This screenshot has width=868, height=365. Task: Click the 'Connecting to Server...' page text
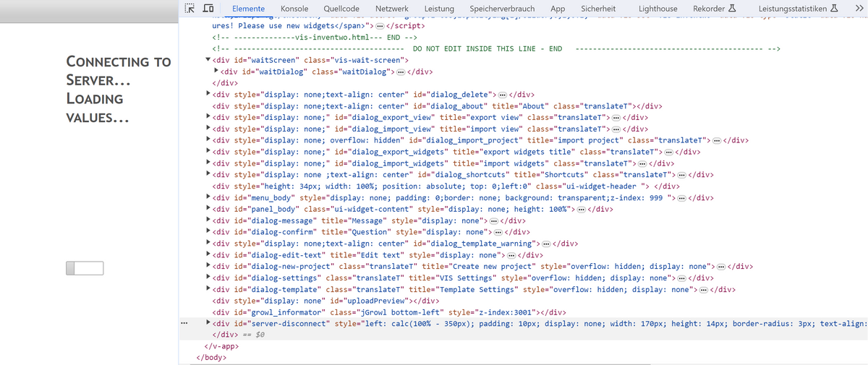[118, 71]
